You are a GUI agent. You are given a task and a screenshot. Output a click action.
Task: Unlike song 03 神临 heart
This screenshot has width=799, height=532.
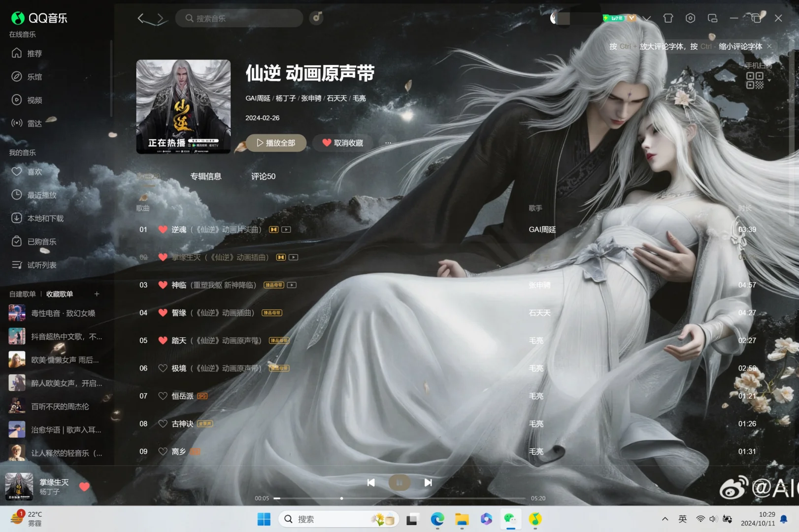click(x=163, y=285)
